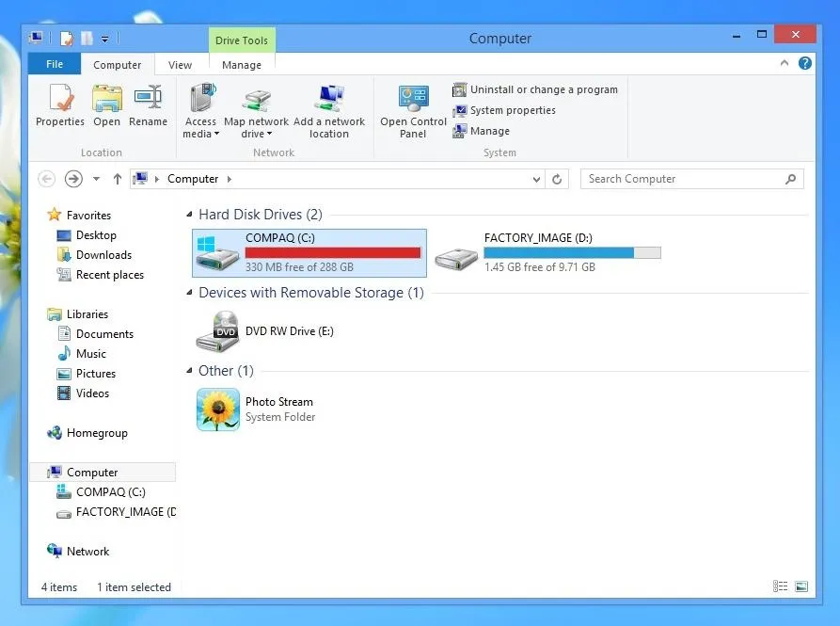
Task: Click the Search Computer input field
Action: 691,179
